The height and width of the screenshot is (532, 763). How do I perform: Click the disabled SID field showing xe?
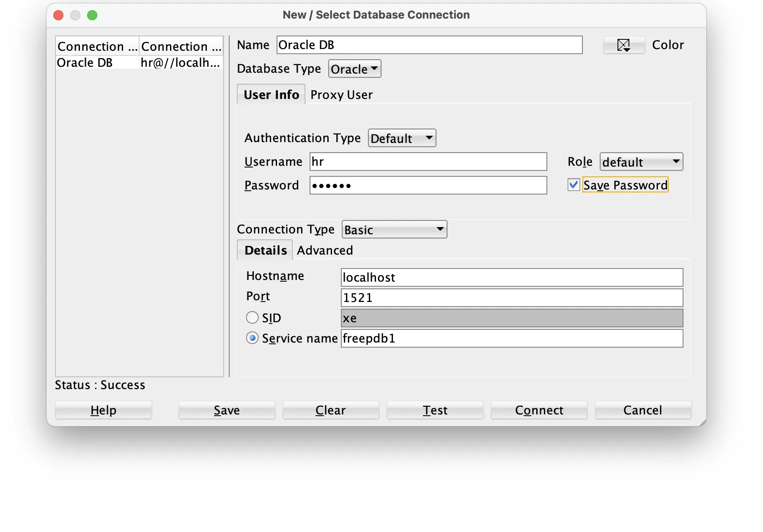[x=512, y=318]
